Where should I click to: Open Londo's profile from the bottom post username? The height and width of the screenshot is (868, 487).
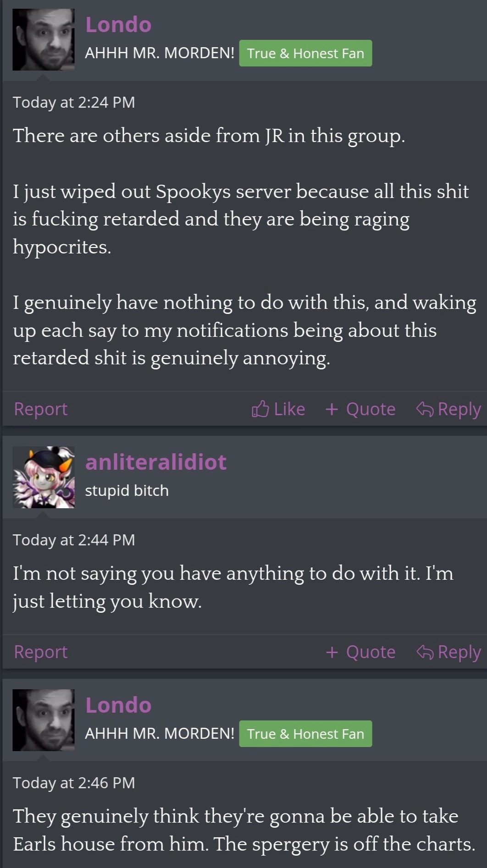click(118, 705)
